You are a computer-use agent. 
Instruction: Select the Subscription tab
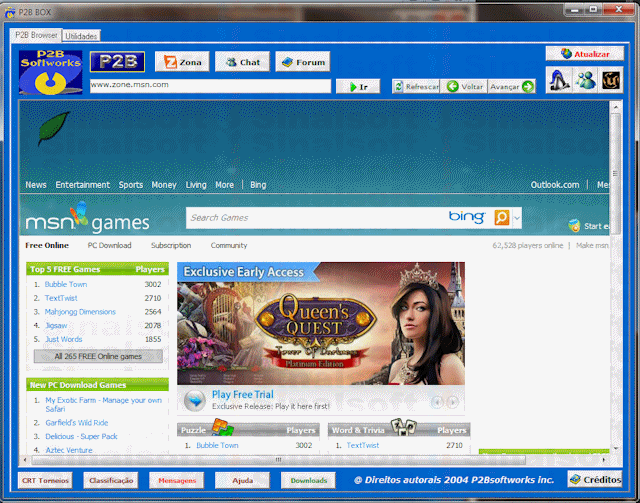click(171, 245)
